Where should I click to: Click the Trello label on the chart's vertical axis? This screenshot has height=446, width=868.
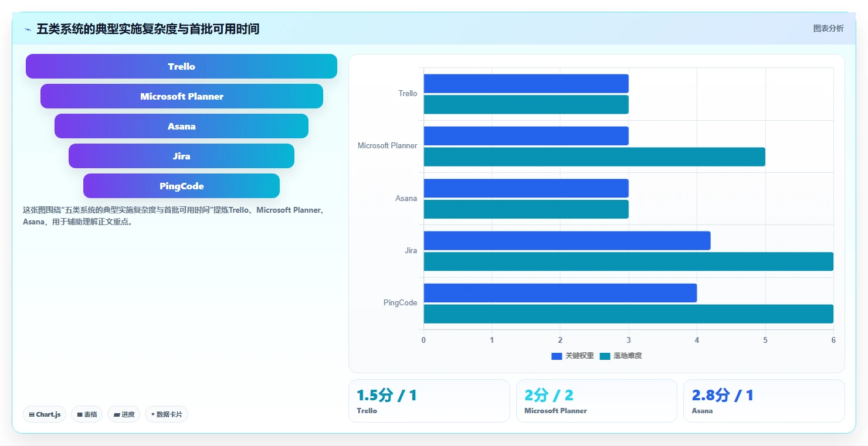408,94
